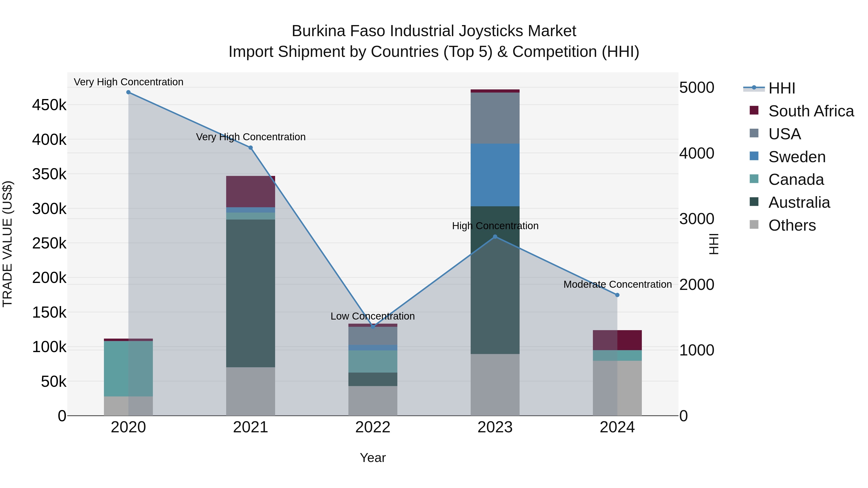Screen dimensions: 868x488
Task: Toggle Canada series in legend
Action: pos(787,180)
